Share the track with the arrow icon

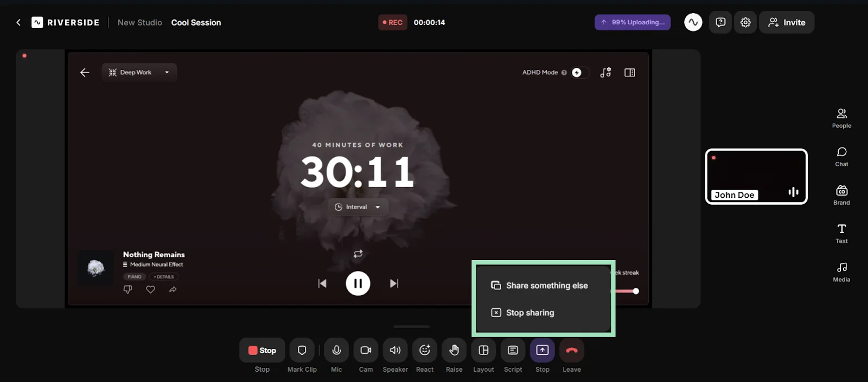pyautogui.click(x=173, y=289)
